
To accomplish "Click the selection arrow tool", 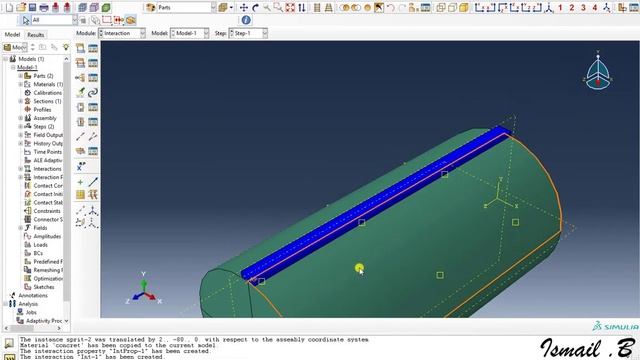I will tap(26, 20).
